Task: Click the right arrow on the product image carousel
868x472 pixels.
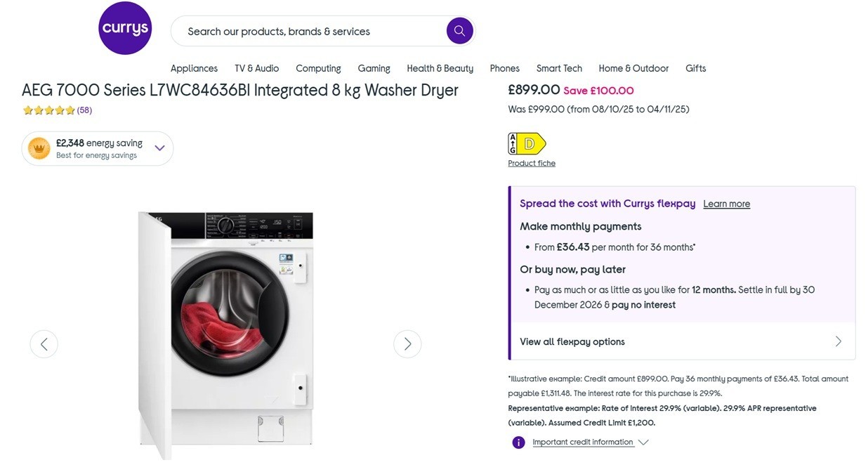Action: [x=407, y=343]
